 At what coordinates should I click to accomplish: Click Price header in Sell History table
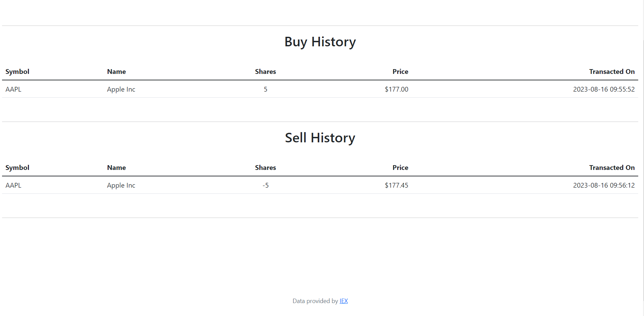click(x=400, y=168)
